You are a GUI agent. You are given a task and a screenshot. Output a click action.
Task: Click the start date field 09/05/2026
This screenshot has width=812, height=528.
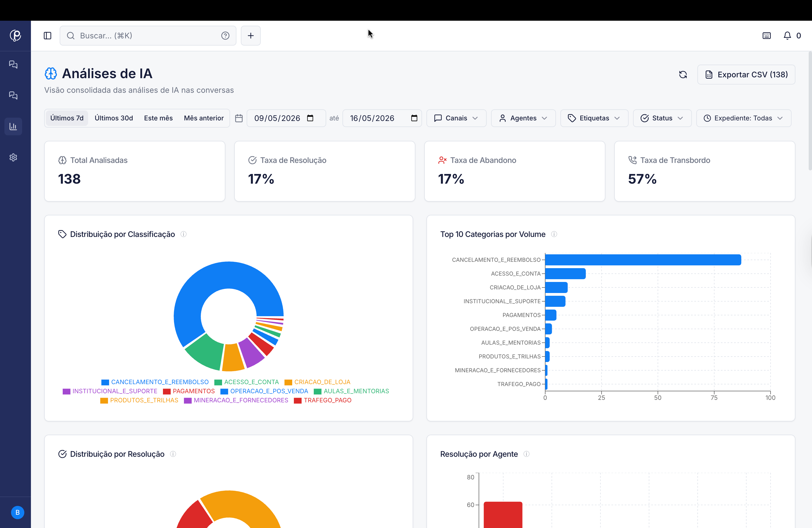pyautogui.click(x=286, y=118)
